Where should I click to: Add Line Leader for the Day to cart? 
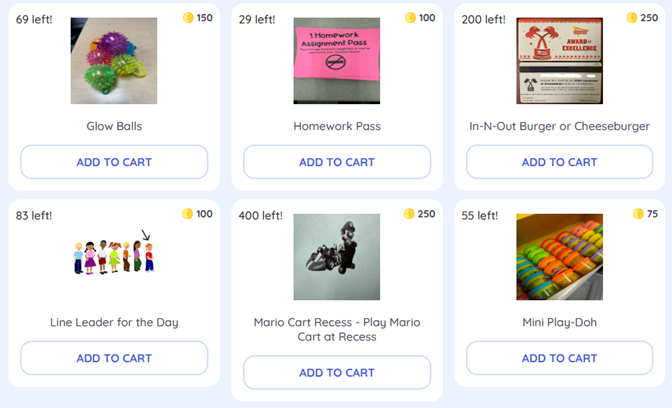114,358
